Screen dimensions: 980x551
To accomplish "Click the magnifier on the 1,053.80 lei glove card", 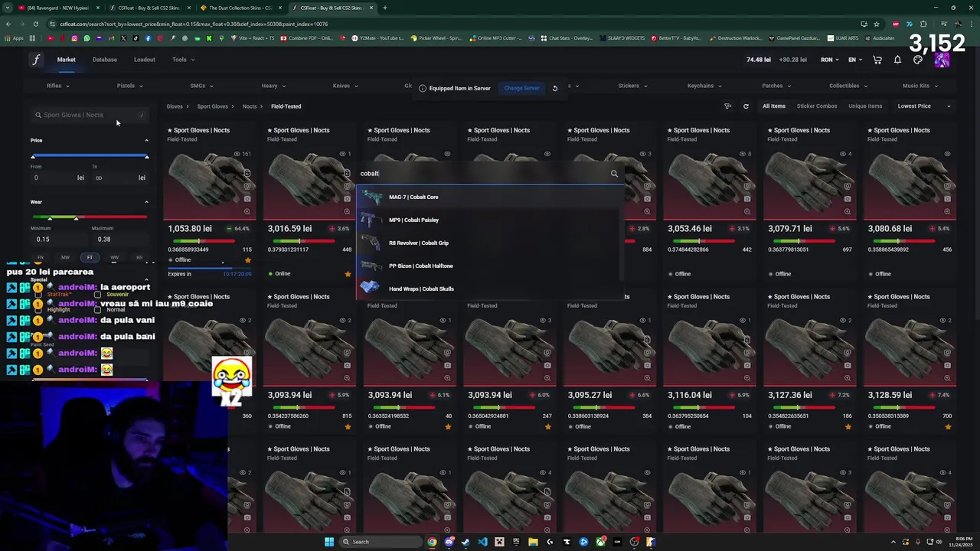I will coord(247,211).
